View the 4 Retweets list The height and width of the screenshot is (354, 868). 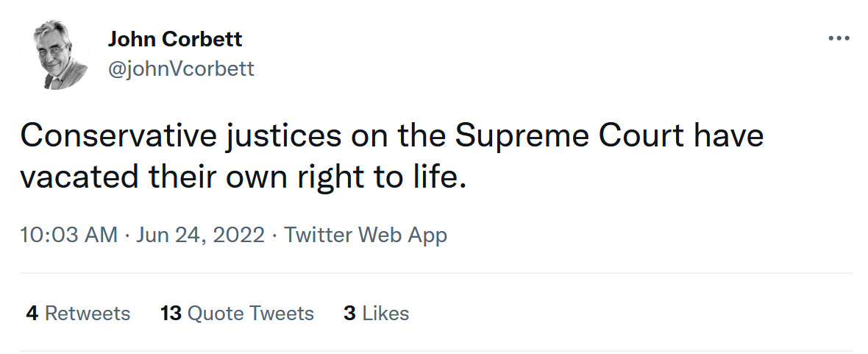[78, 313]
